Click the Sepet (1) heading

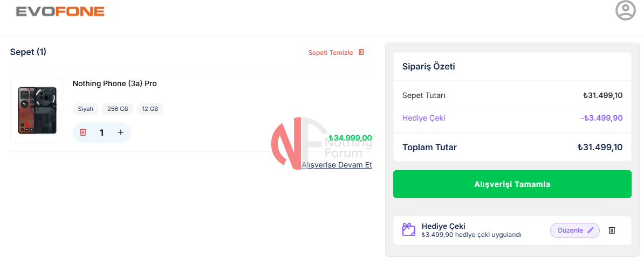coord(28,52)
